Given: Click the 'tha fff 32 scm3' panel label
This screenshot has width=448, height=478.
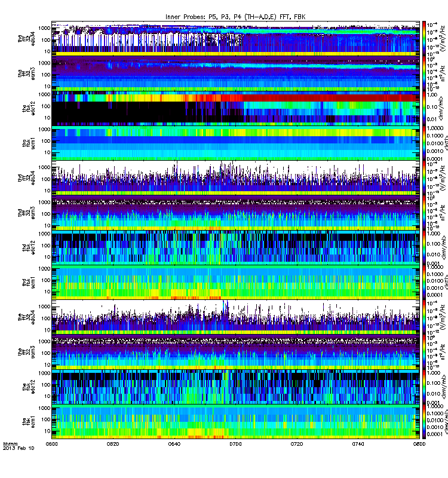Looking at the screenshot, I should coord(26,73).
